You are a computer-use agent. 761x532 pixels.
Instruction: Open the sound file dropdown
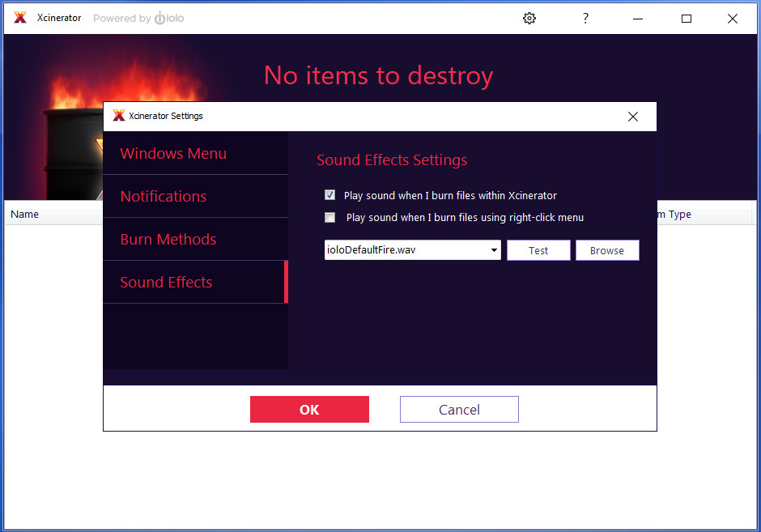coord(494,249)
